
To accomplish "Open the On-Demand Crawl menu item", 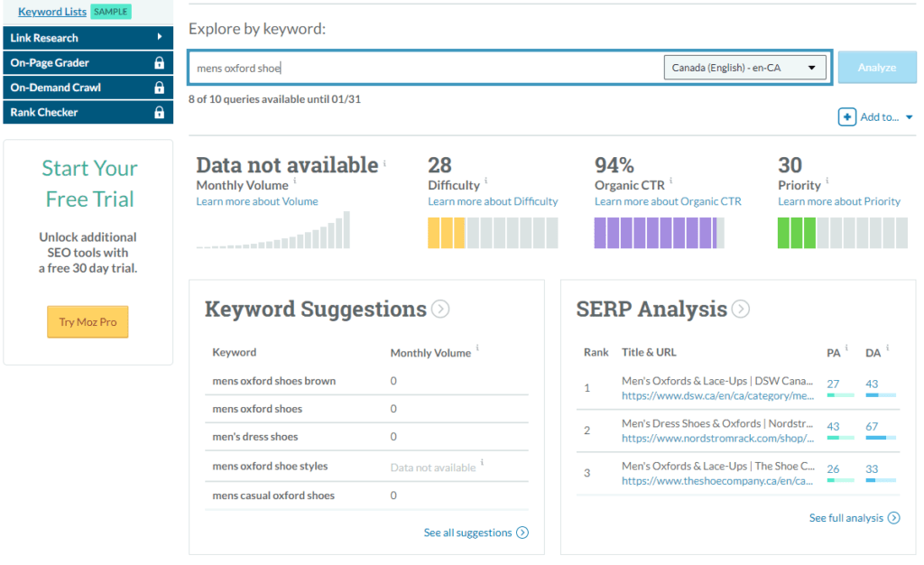I will coord(88,88).
